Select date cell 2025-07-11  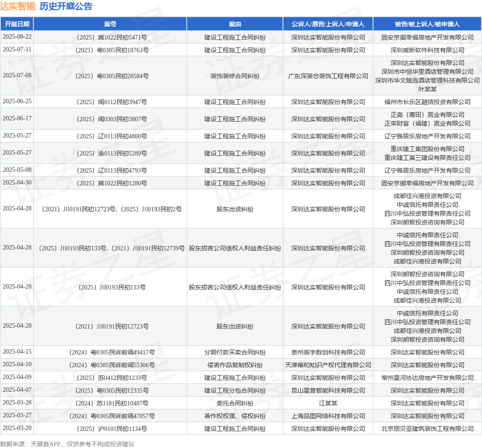[x=17, y=50]
